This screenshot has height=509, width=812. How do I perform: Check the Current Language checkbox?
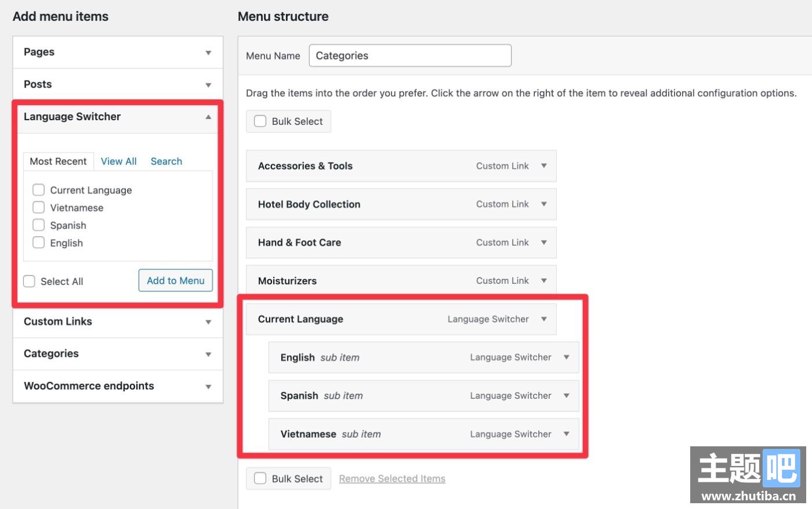point(38,190)
